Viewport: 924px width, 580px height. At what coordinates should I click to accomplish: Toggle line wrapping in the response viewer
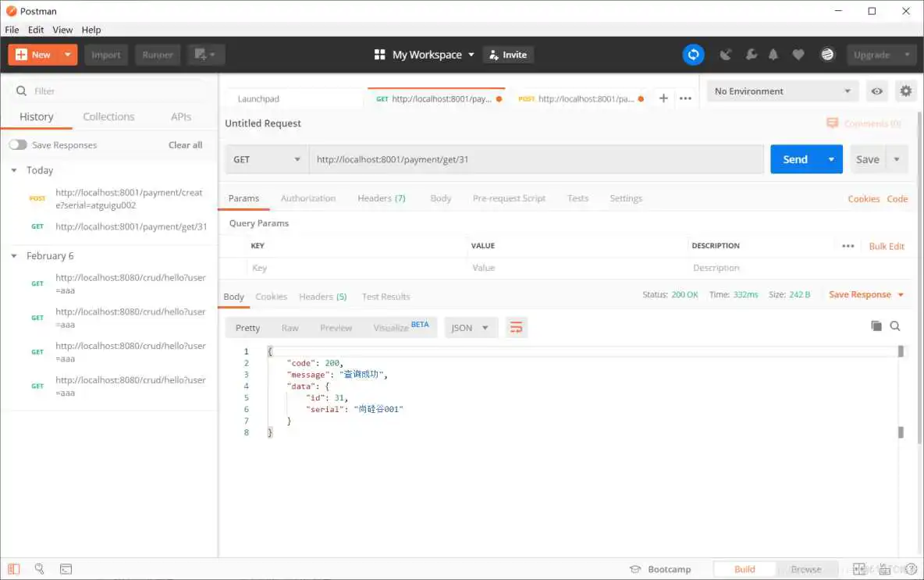(516, 328)
